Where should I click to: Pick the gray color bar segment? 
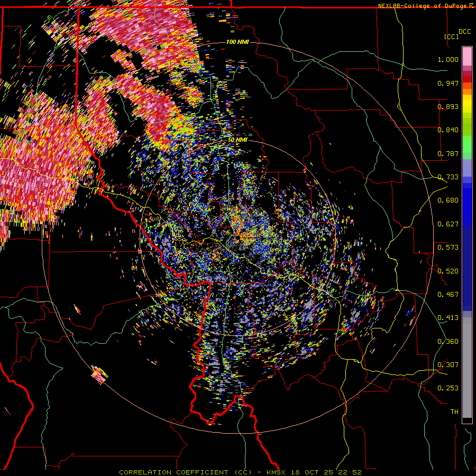click(x=467, y=368)
